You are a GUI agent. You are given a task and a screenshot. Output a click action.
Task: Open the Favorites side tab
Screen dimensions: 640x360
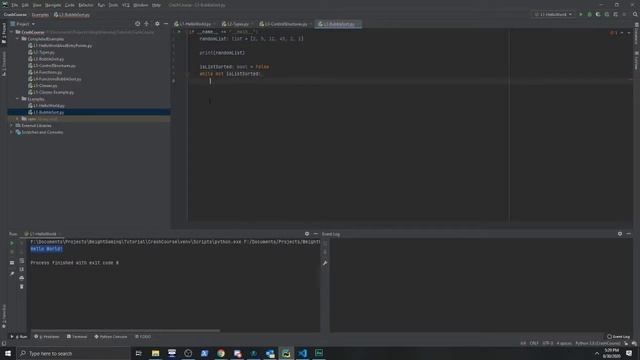click(x=4, y=316)
